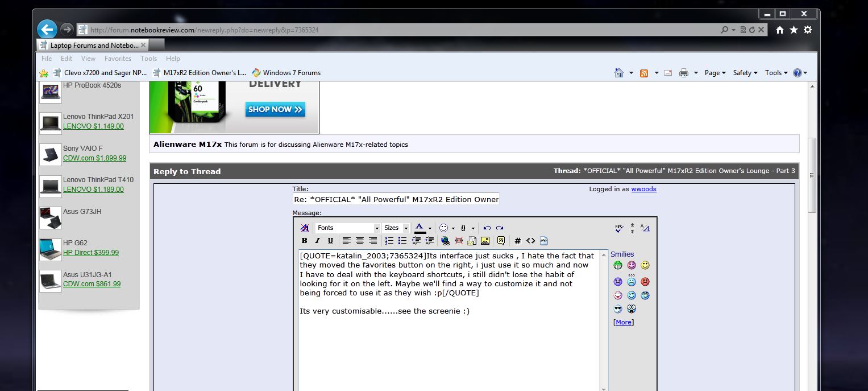The width and height of the screenshot is (868, 391).
Task: Click the Refresh icon in the address bar
Action: pos(752,30)
